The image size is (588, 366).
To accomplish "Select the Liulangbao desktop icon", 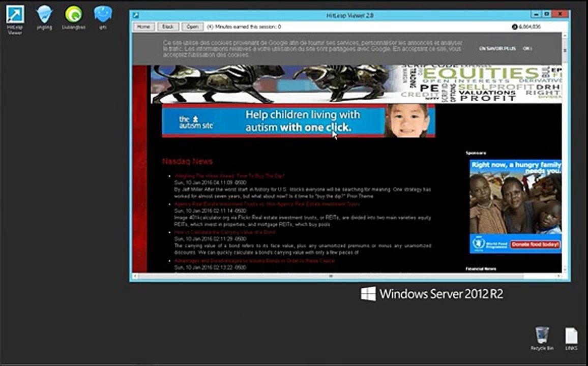I will pos(73,17).
